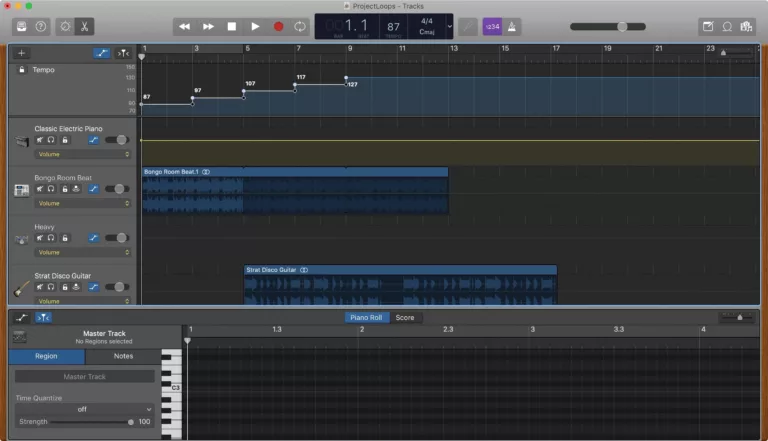Toggle Catch Playhead in the tracks area
The height and width of the screenshot is (441, 768).
pos(123,53)
